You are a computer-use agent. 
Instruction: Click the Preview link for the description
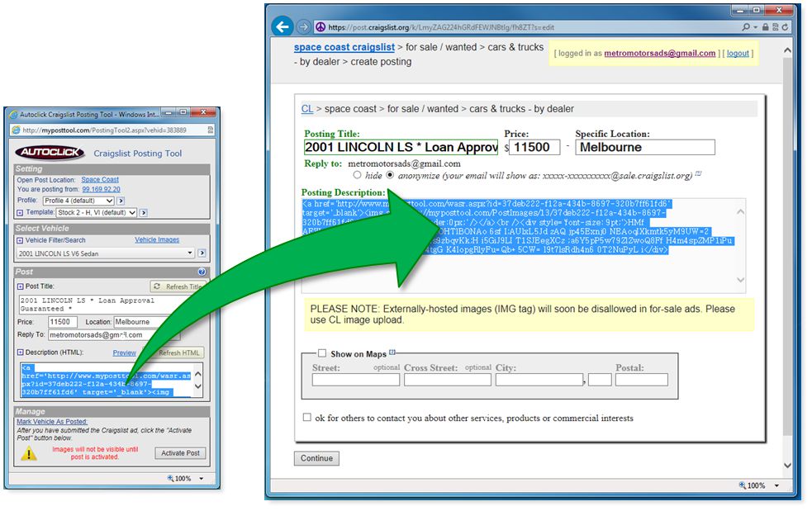coord(124,352)
